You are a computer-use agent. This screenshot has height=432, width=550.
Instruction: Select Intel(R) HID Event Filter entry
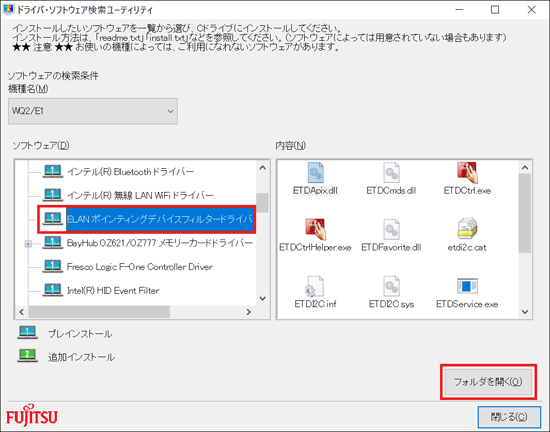coord(113,291)
